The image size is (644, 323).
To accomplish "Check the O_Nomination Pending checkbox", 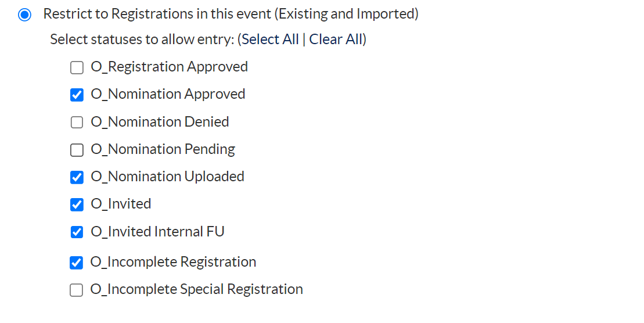I will (77, 150).
